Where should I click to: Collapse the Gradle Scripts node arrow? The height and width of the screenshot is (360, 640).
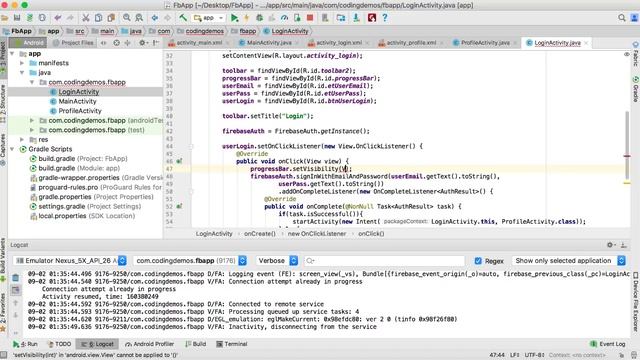pyautogui.click(x=12, y=149)
